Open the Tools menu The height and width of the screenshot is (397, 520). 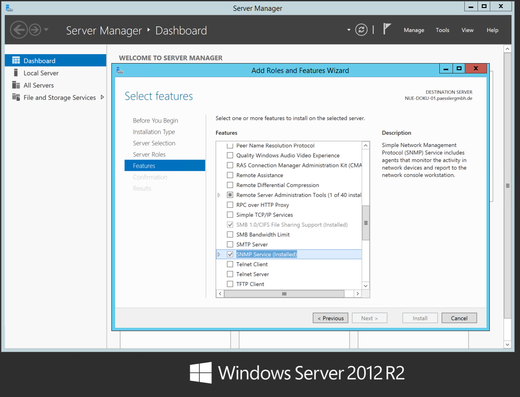click(442, 30)
